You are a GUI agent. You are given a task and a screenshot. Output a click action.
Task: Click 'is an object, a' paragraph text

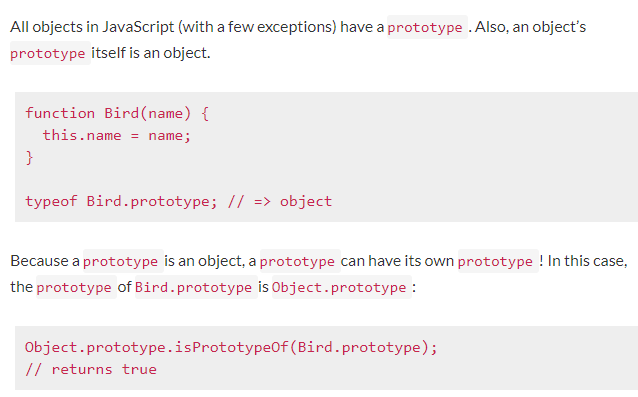click(210, 261)
